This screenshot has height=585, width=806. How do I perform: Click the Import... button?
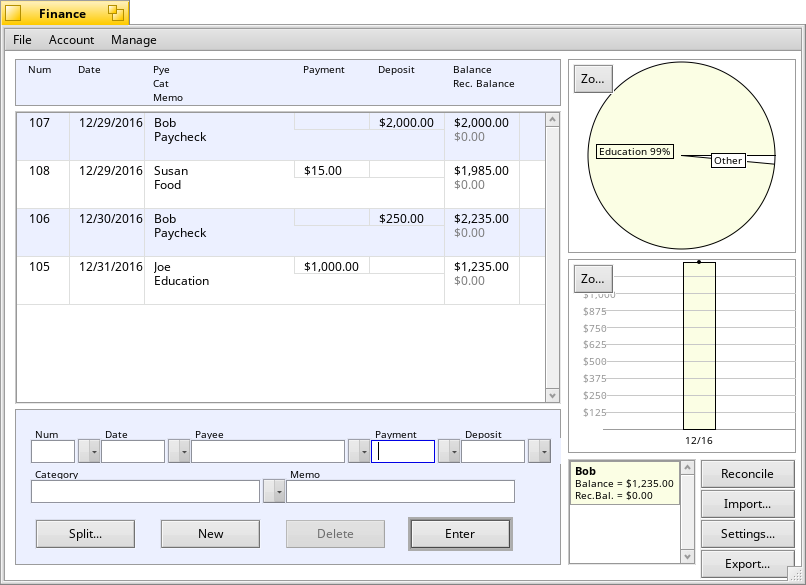tap(747, 504)
